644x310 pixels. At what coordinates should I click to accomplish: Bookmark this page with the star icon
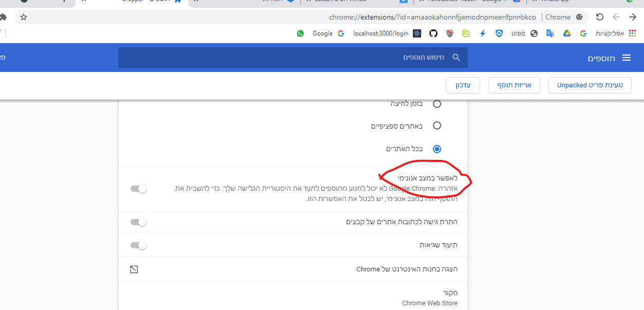[x=23, y=17]
